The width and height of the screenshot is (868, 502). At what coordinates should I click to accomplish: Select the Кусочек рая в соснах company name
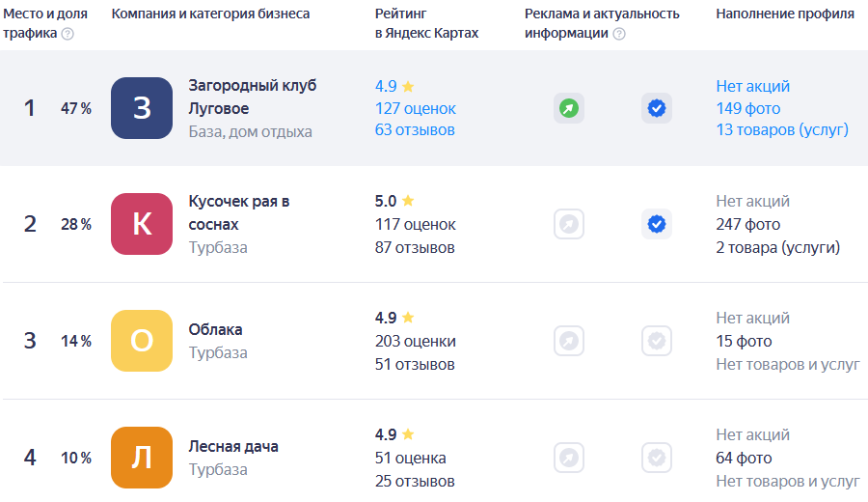click(x=239, y=212)
